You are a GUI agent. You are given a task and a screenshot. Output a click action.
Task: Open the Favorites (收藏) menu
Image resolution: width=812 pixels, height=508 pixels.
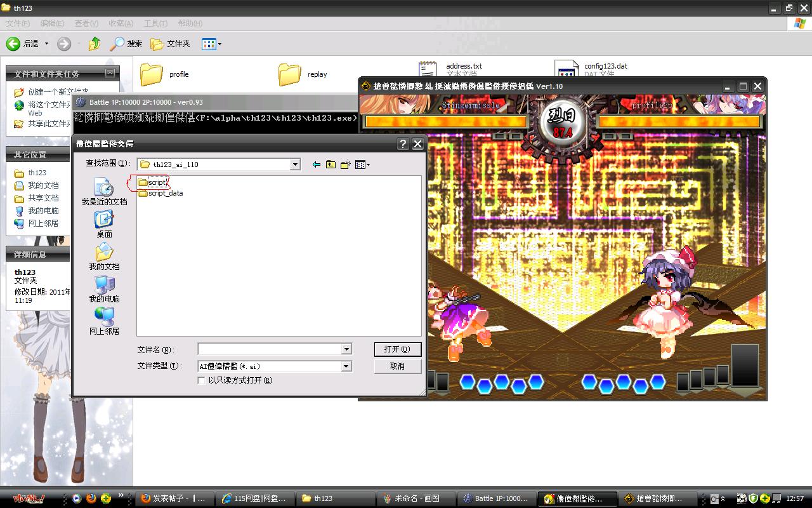(120, 23)
